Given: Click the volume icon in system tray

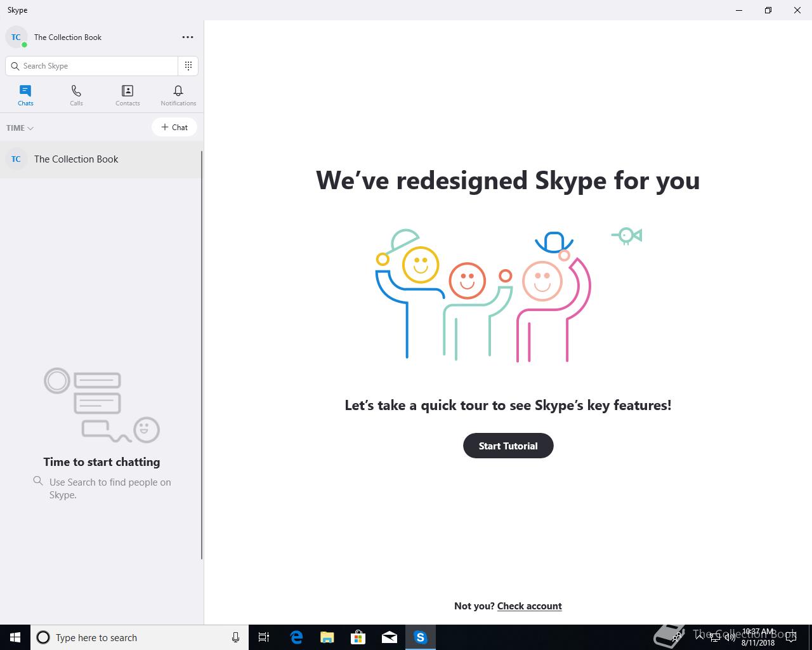Looking at the screenshot, I should [x=730, y=637].
